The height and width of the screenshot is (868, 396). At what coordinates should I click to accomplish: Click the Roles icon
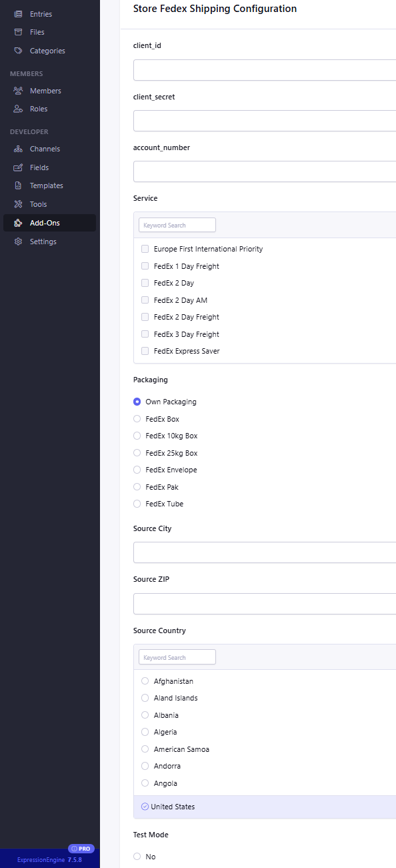point(18,109)
